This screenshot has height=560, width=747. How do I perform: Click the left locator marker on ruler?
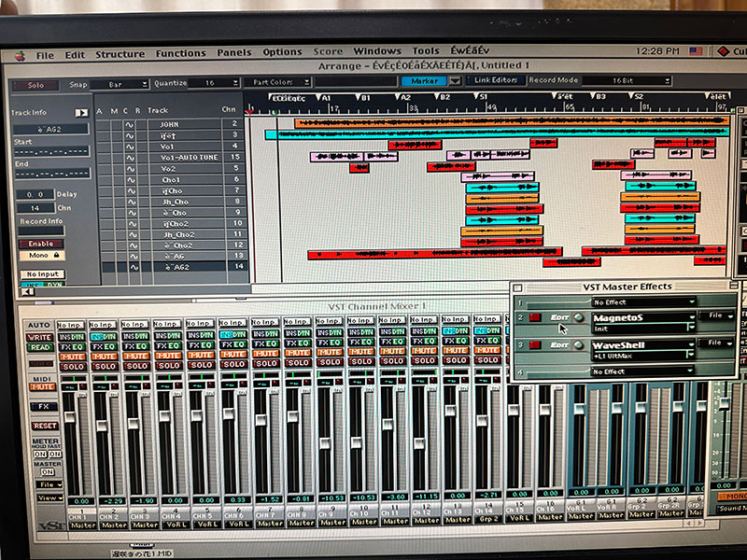click(274, 112)
